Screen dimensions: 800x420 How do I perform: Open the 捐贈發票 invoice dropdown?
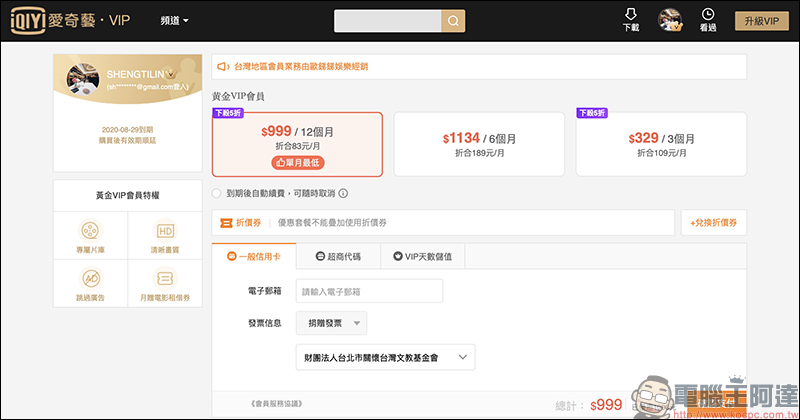point(332,323)
